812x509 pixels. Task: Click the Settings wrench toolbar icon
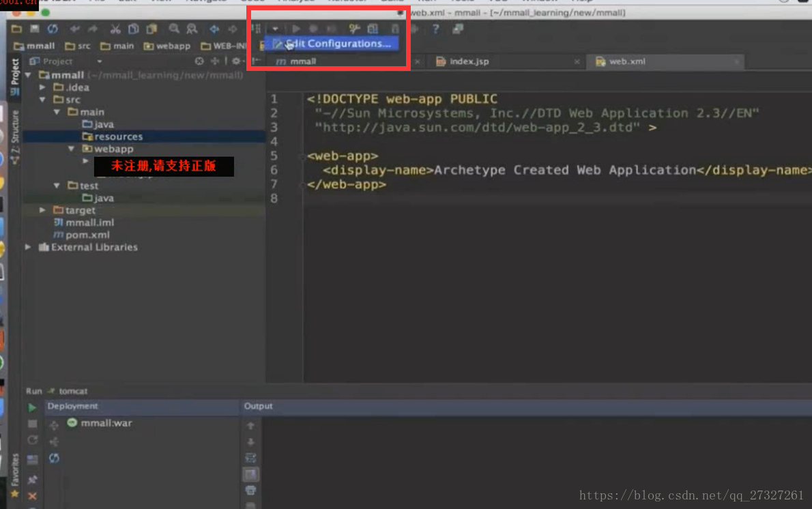pyautogui.click(x=354, y=29)
